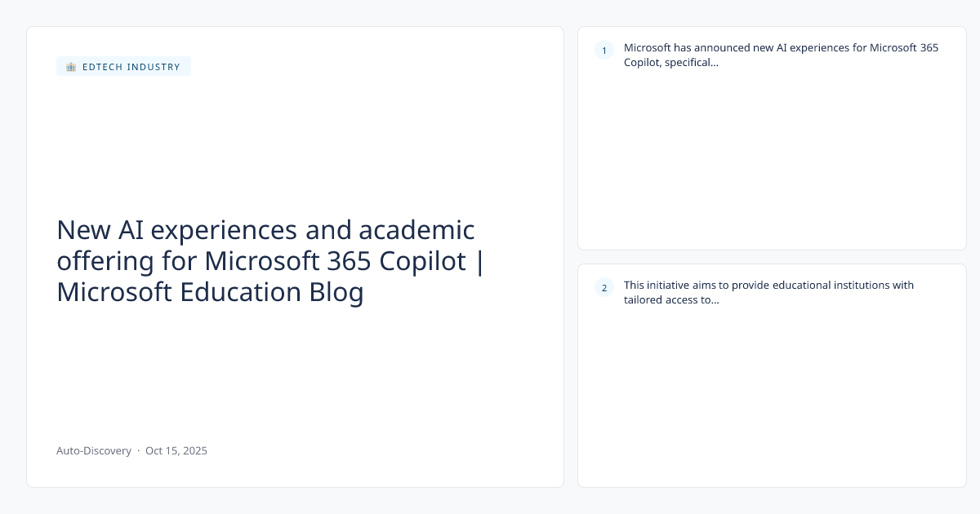Click the building icon in the EdTech tag
The width and height of the screenshot is (980, 514).
(x=71, y=67)
